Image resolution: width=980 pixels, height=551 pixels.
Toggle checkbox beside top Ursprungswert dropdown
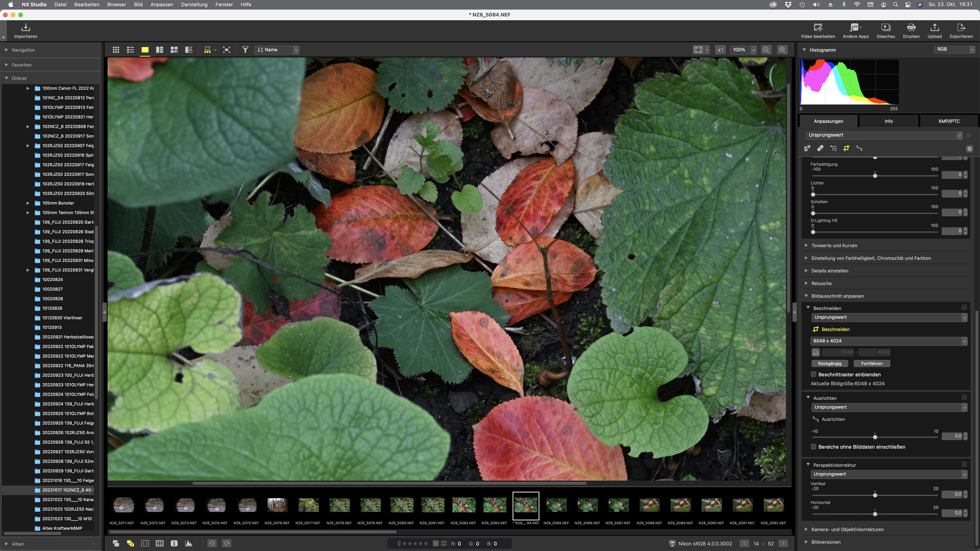pos(969,135)
